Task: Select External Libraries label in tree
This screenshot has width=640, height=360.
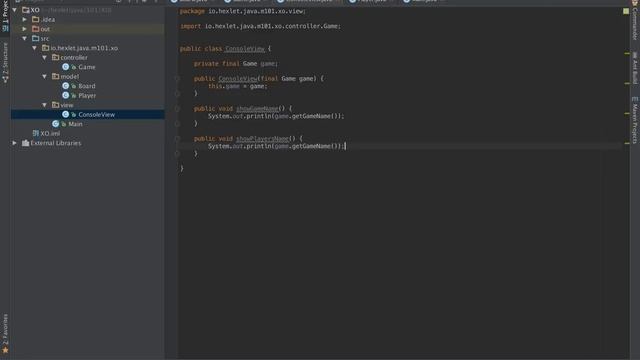Action: coord(56,143)
